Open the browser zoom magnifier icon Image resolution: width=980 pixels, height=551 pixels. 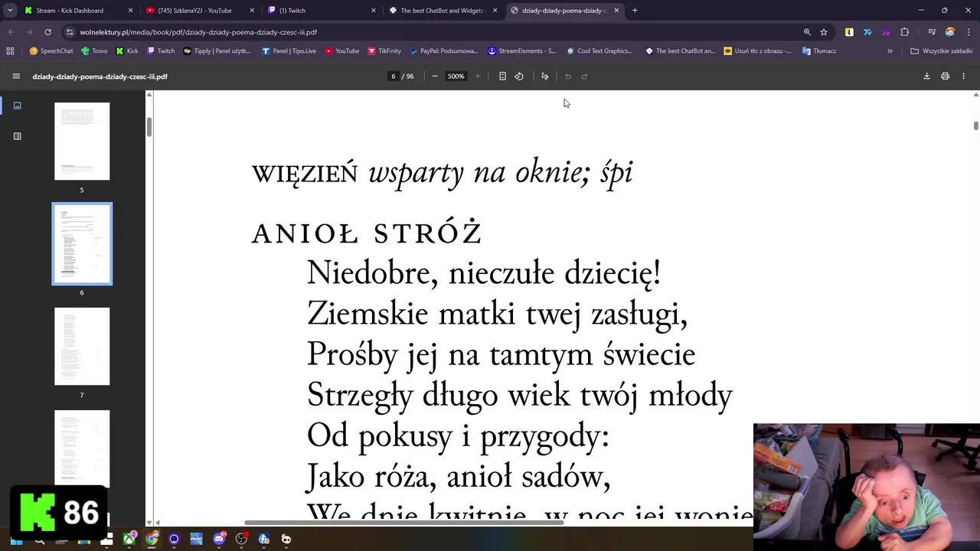[807, 32]
